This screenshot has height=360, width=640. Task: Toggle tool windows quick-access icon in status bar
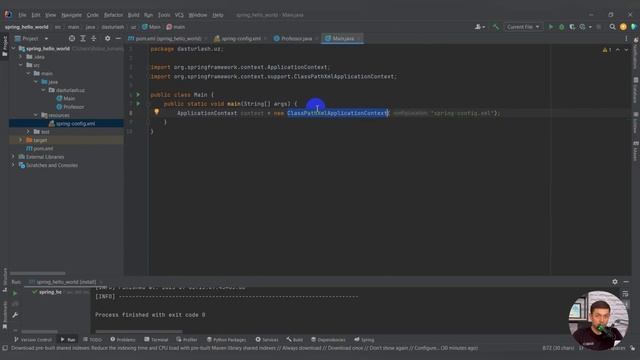coord(5,348)
